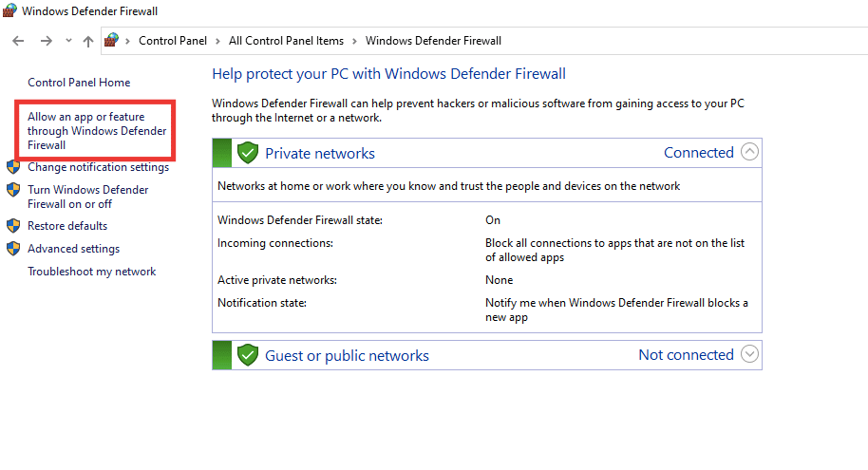Viewport: 868px width, 470px height.
Task: Click the Guest or public networks heading
Action: (347, 355)
